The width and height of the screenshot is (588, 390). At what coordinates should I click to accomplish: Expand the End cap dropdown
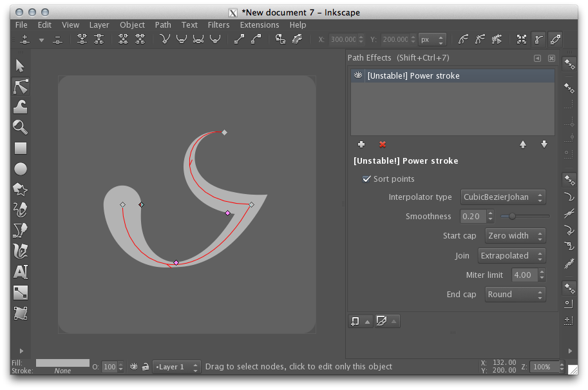(515, 295)
